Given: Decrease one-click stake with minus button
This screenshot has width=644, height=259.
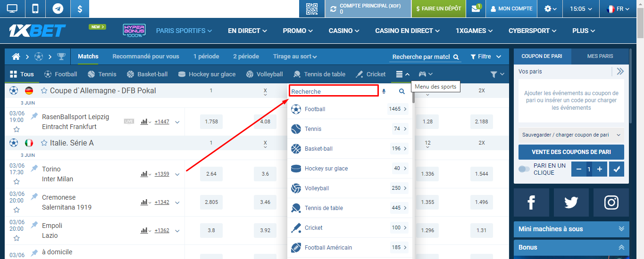Looking at the screenshot, I should [x=579, y=169].
